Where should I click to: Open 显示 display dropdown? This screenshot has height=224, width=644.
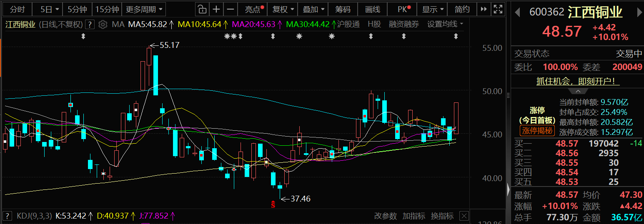[x=432, y=9]
